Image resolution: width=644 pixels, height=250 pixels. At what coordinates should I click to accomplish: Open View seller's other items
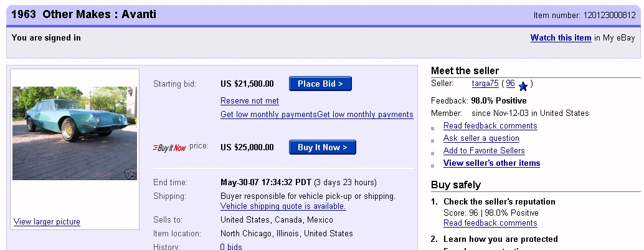click(x=491, y=163)
